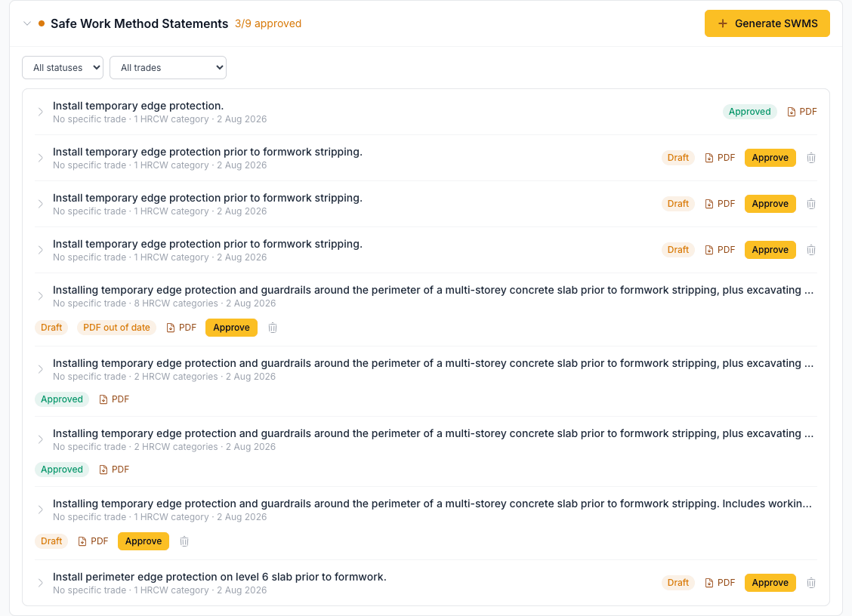The height and width of the screenshot is (616, 852).
Task: Delete the level 6 slab perimeter SWMS draft
Action: click(x=810, y=583)
